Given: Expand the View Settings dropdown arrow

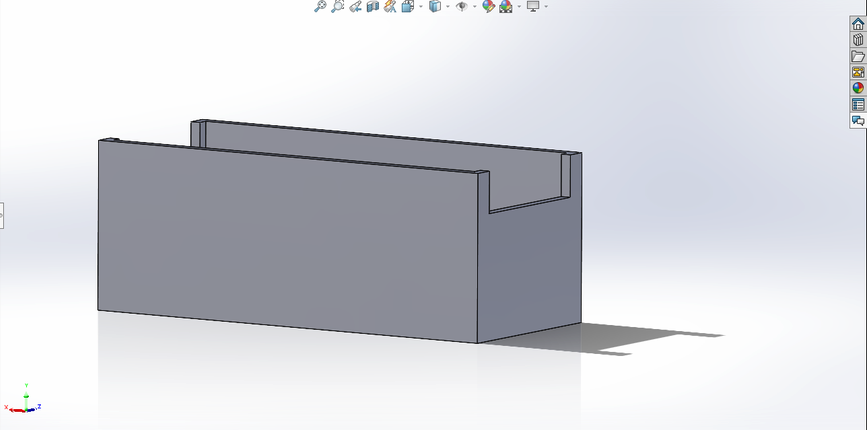Looking at the screenshot, I should coord(546,7).
